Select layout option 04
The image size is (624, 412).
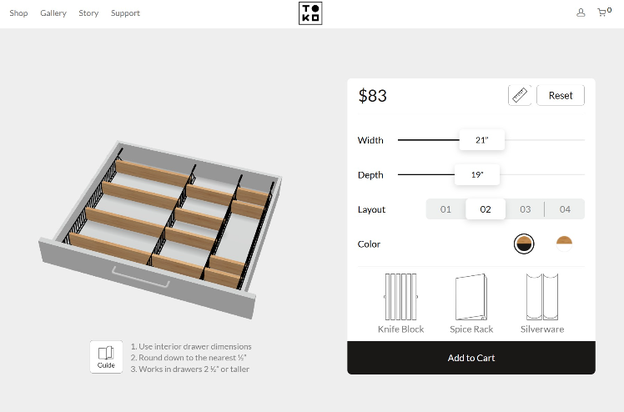coord(565,210)
